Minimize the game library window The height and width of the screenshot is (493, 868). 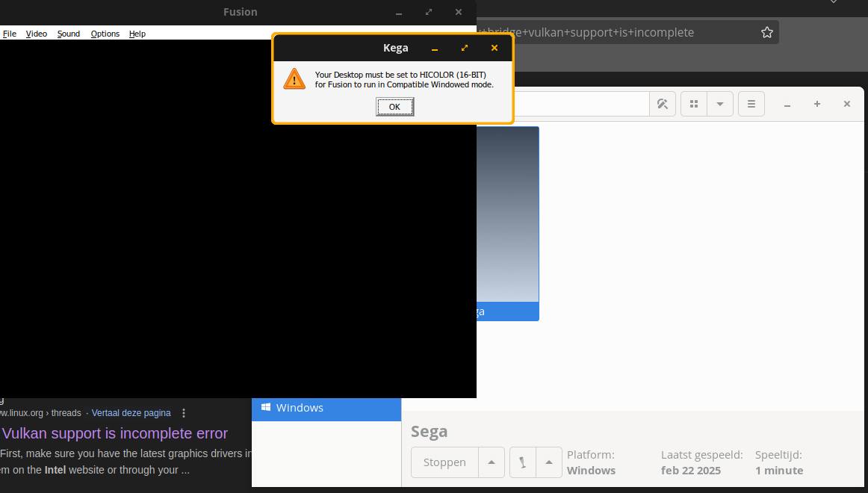[787, 104]
